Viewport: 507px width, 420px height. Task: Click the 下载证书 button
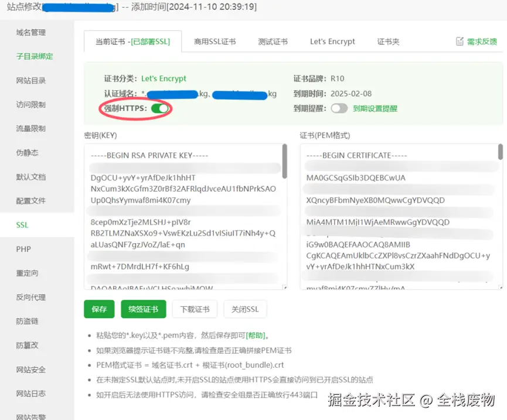click(195, 309)
